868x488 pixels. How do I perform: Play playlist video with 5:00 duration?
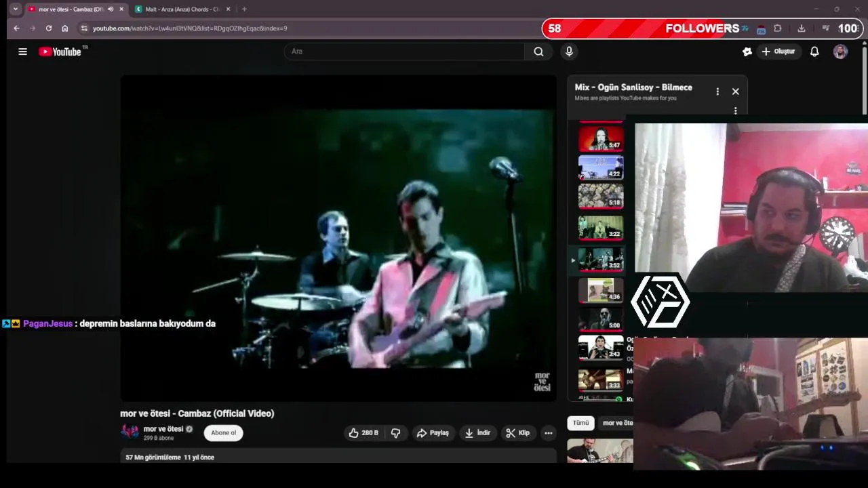(x=601, y=319)
